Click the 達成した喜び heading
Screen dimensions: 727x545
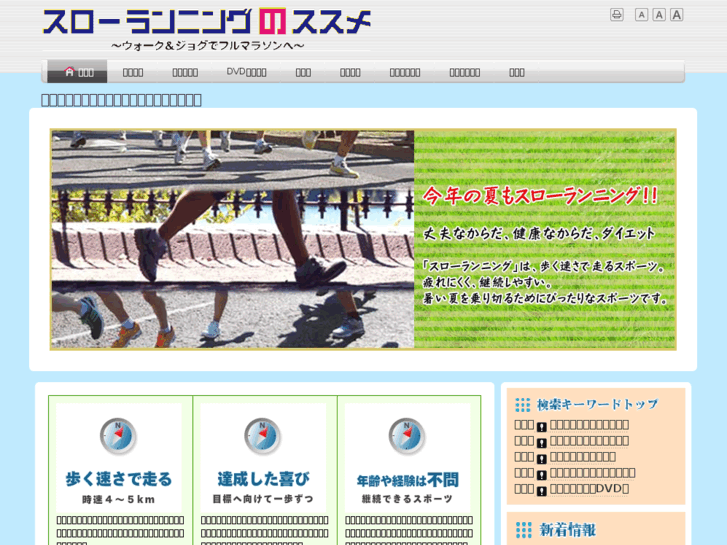[263, 479]
